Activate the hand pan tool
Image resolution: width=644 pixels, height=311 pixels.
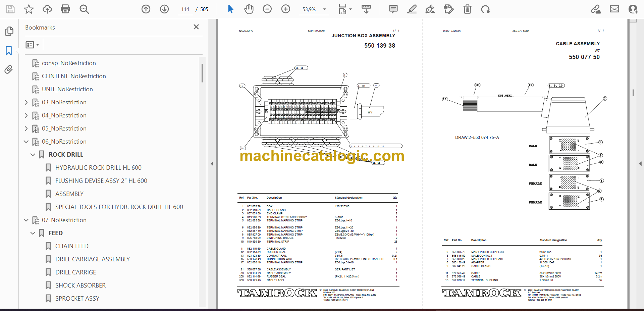[x=249, y=9]
